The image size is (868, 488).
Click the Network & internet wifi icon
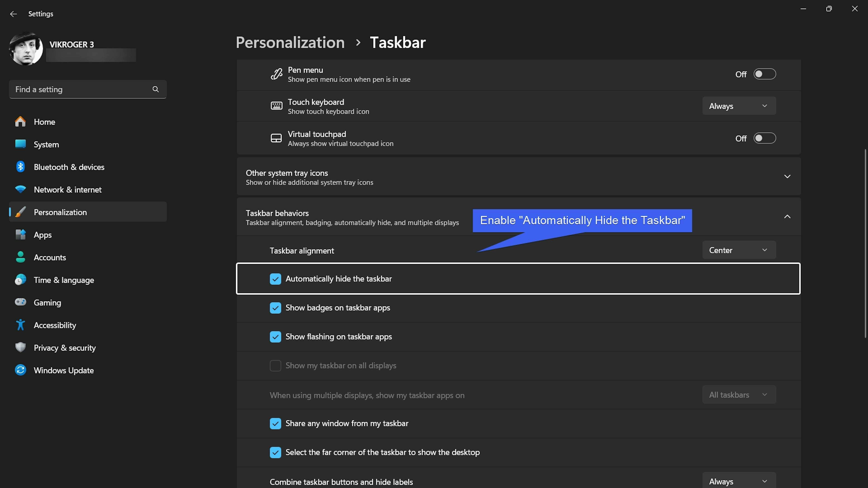pos(20,189)
